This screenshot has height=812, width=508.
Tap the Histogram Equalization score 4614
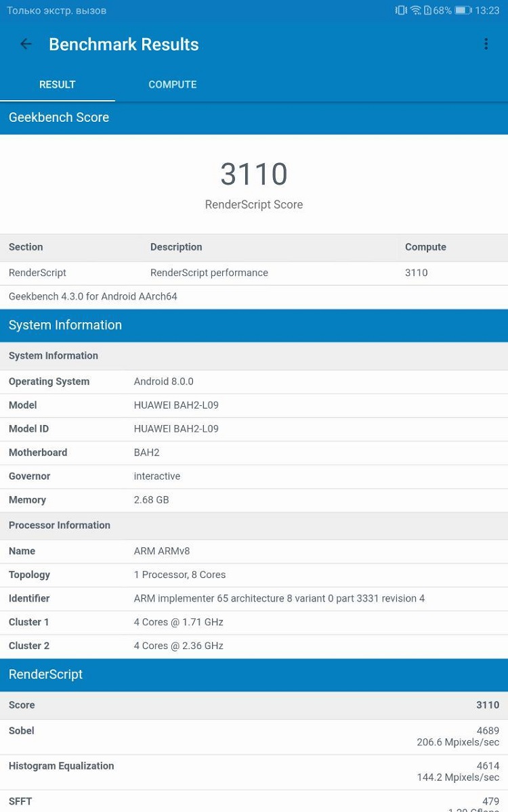tap(488, 766)
